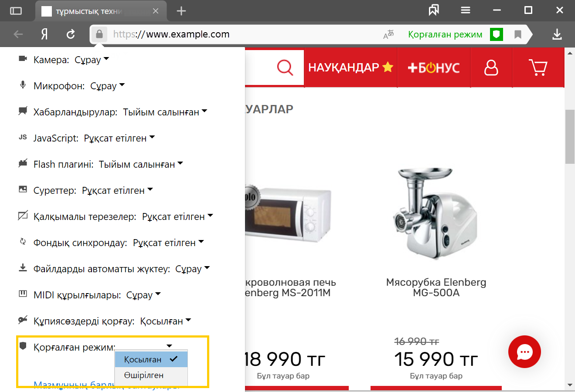Open the red chat bubble button
This screenshot has width=575, height=392.
coord(524,351)
